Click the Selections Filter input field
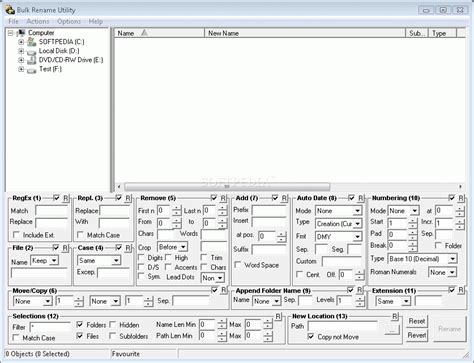474x363 pixels. 50,327
